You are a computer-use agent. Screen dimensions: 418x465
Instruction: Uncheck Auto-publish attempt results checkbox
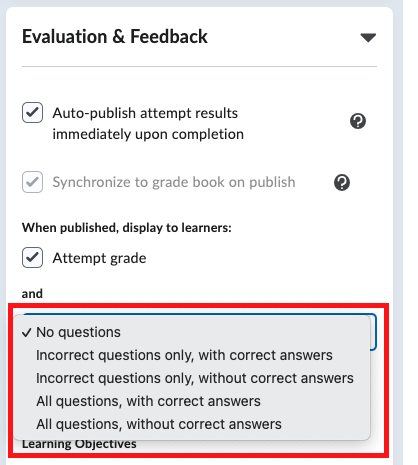[x=32, y=113]
